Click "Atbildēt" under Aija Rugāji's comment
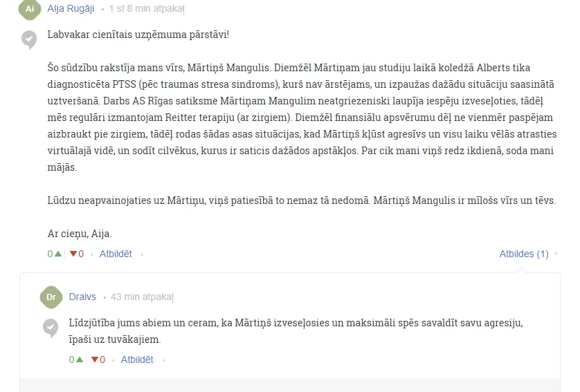 point(116,254)
